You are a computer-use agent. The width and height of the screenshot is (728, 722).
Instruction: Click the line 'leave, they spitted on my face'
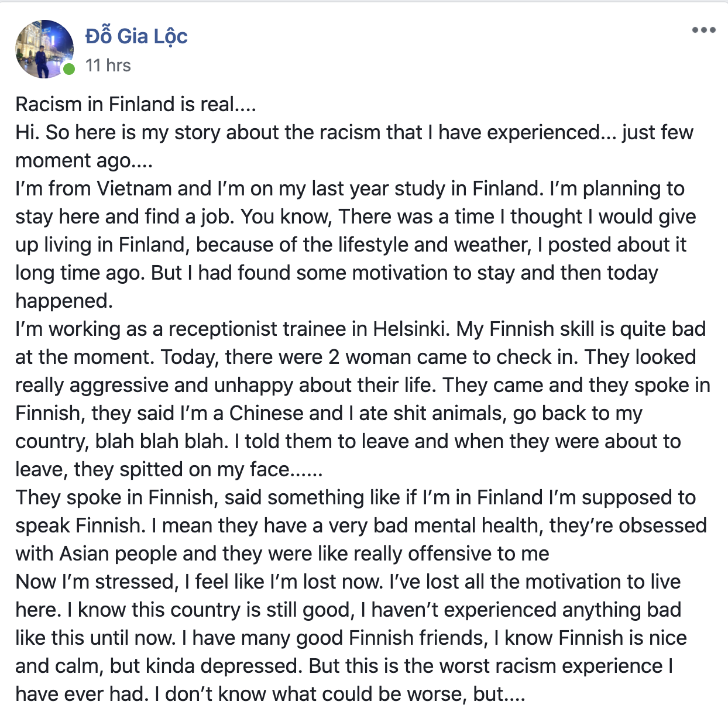(x=169, y=469)
